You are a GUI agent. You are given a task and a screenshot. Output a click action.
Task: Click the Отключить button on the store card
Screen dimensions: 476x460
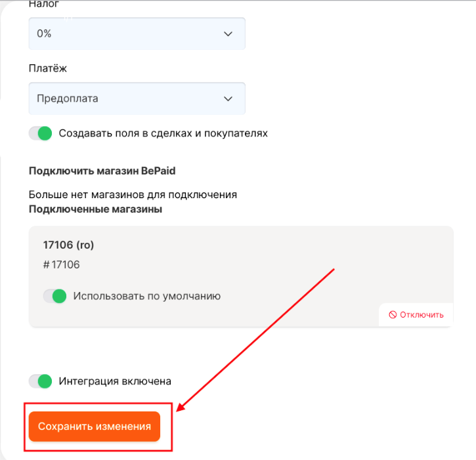416,315
